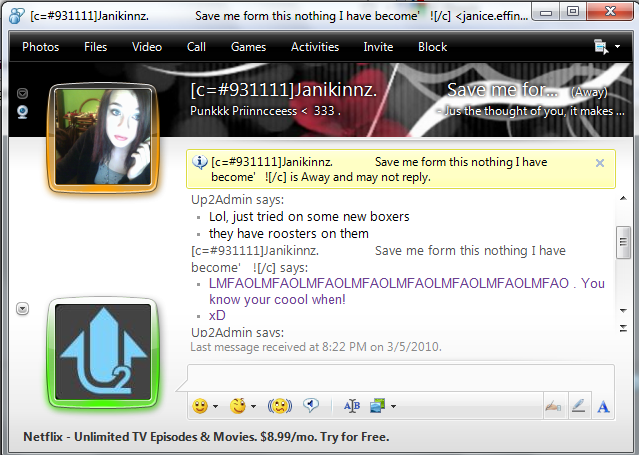Switch to handwriting eraser mode icon
Viewport: 639px width, 455px height.
tap(554, 406)
